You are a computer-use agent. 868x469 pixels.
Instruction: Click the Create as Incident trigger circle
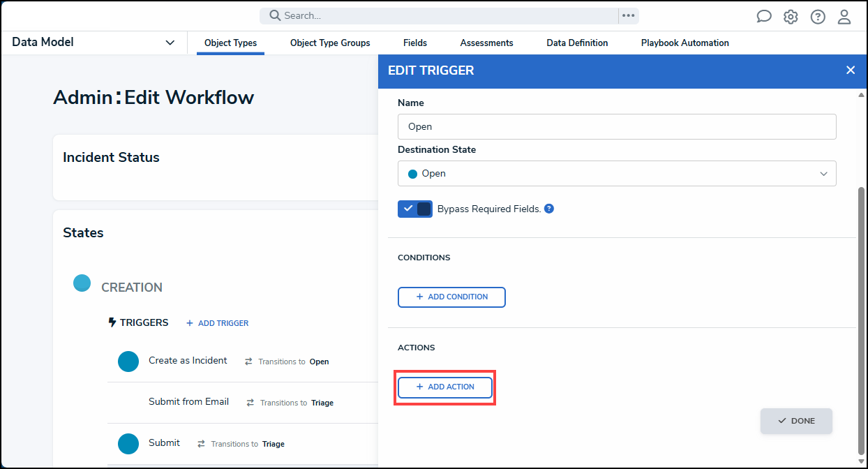(x=128, y=362)
